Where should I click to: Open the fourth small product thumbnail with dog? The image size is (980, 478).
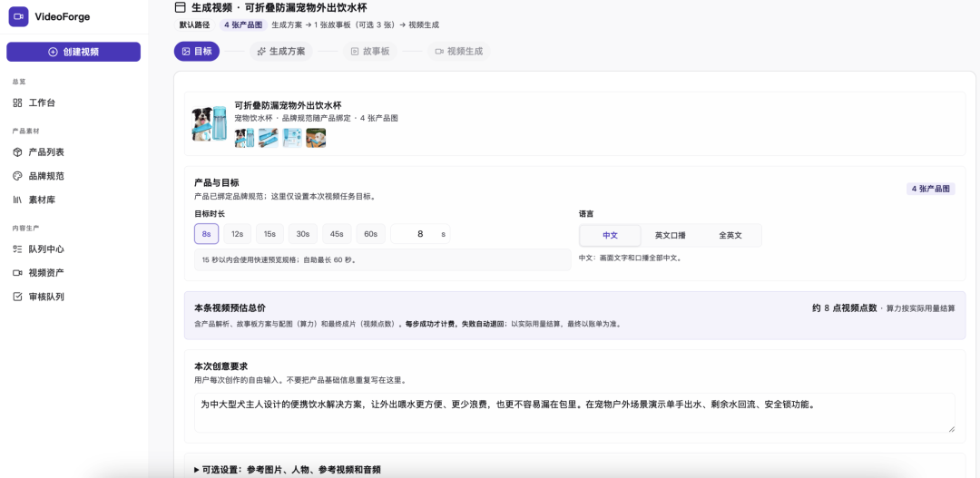click(316, 138)
